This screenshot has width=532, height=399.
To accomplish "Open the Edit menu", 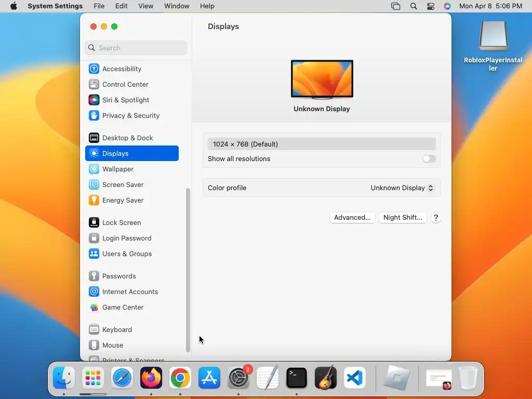I will click(121, 6).
